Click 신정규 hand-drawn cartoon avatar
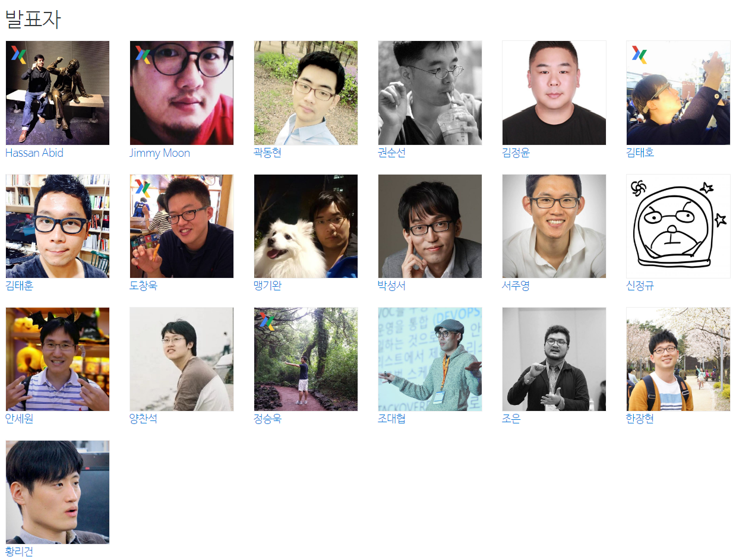This screenshot has height=560, width=736. click(678, 226)
